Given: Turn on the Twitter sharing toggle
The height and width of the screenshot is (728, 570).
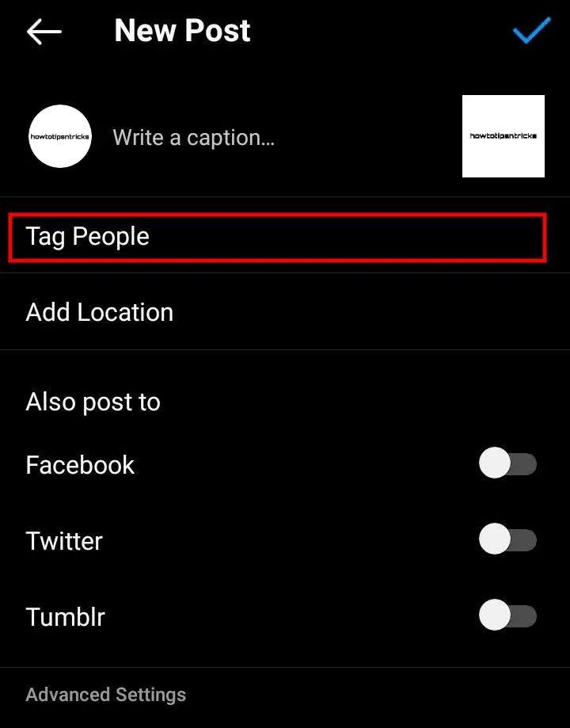Looking at the screenshot, I should click(507, 539).
